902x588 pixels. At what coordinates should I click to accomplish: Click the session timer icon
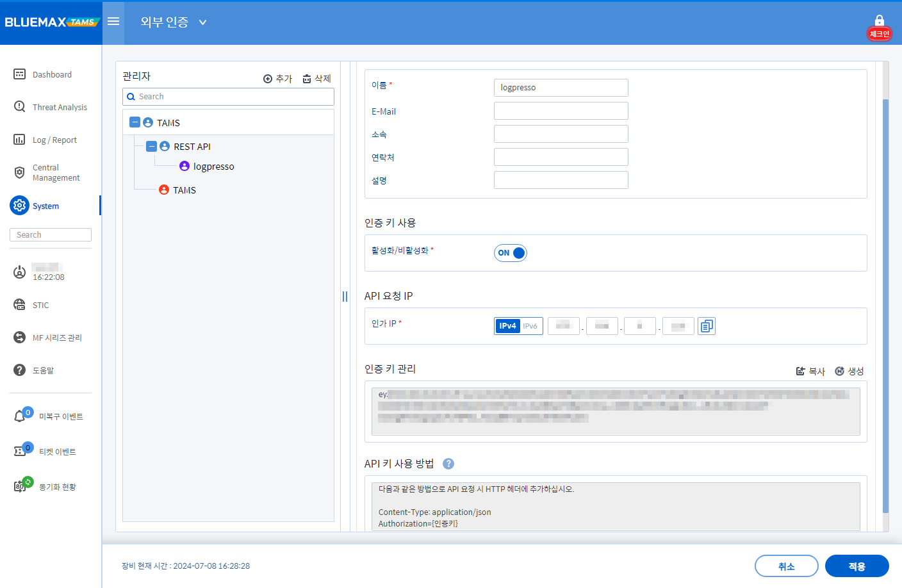pyautogui.click(x=20, y=272)
